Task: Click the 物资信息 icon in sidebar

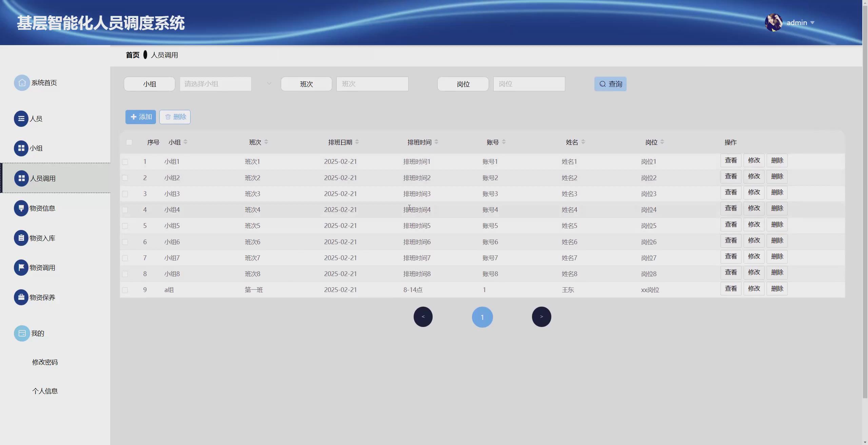Action: [21, 208]
